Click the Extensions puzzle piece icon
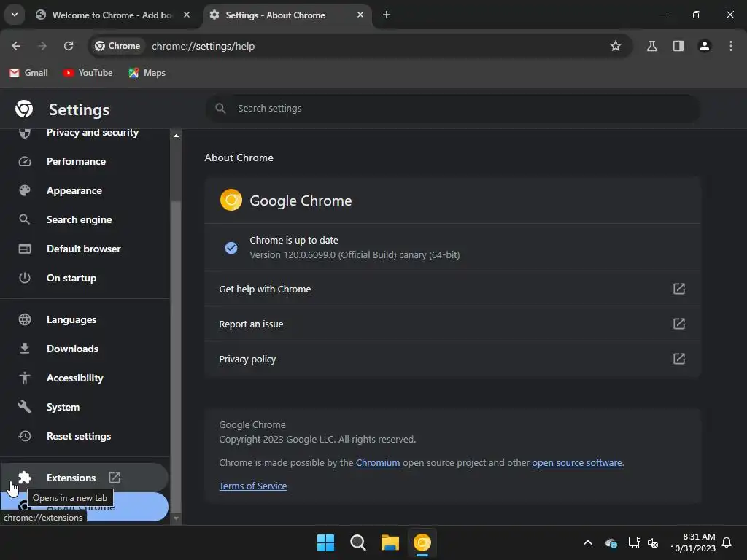 point(24,478)
